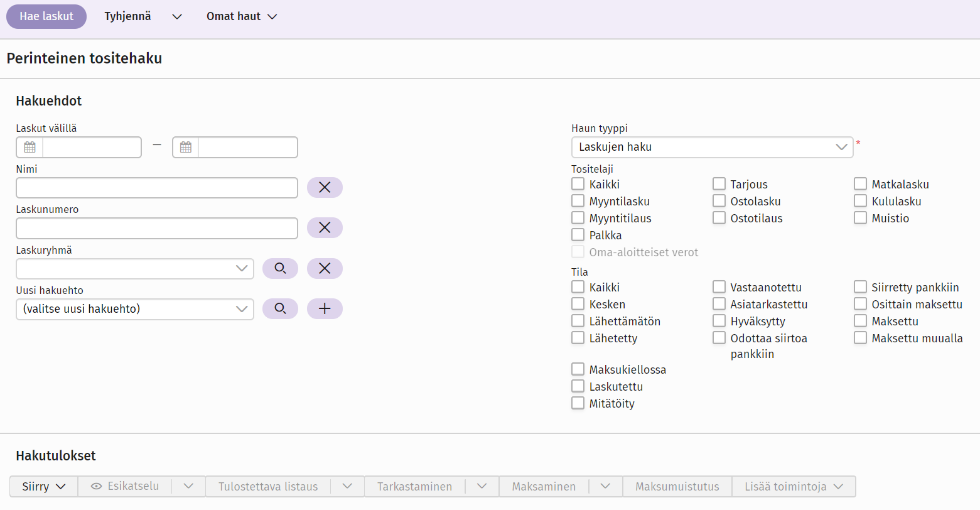Check Odottaa siirtoa pankkiin checkbox

(719, 338)
